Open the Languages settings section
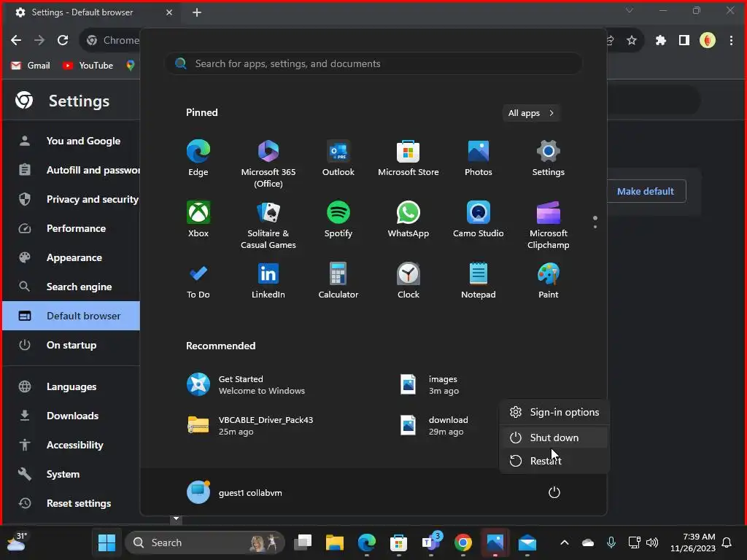The height and width of the screenshot is (560, 747). tap(71, 386)
